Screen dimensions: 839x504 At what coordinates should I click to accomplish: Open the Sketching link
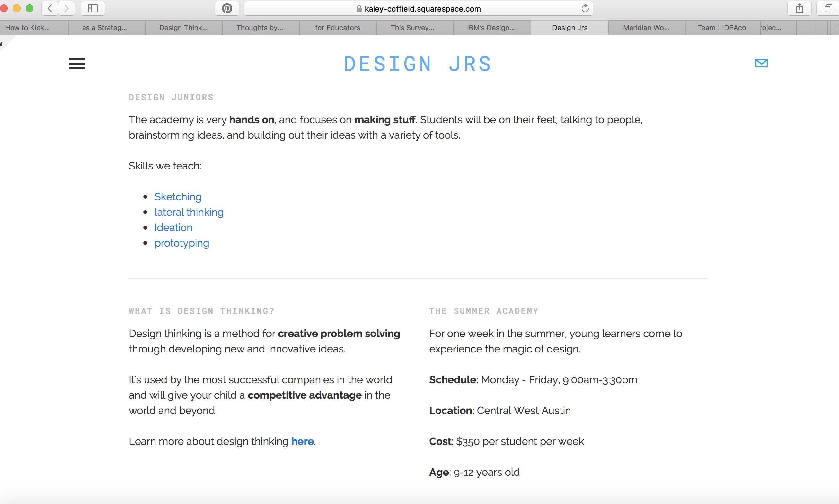click(x=178, y=197)
